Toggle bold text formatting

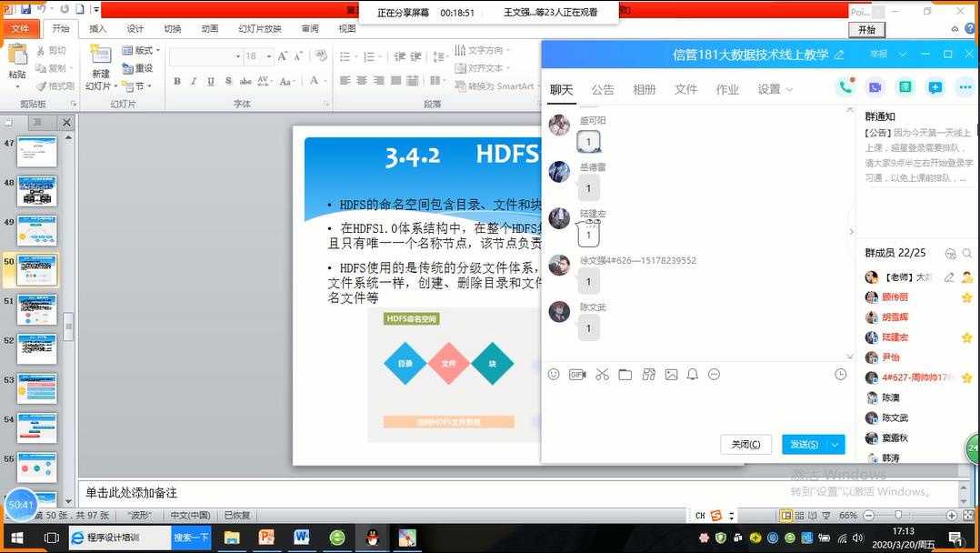pos(177,82)
